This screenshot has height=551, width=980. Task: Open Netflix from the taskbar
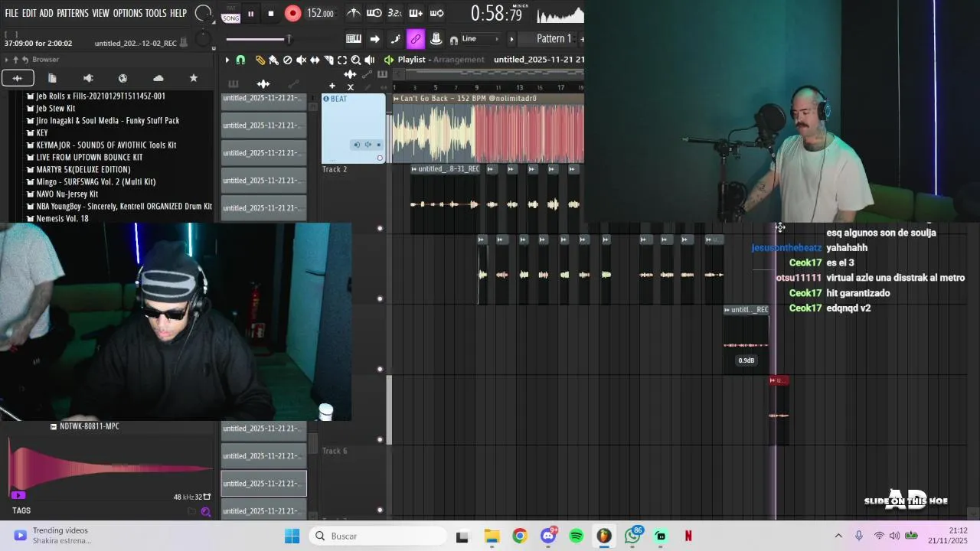click(688, 536)
